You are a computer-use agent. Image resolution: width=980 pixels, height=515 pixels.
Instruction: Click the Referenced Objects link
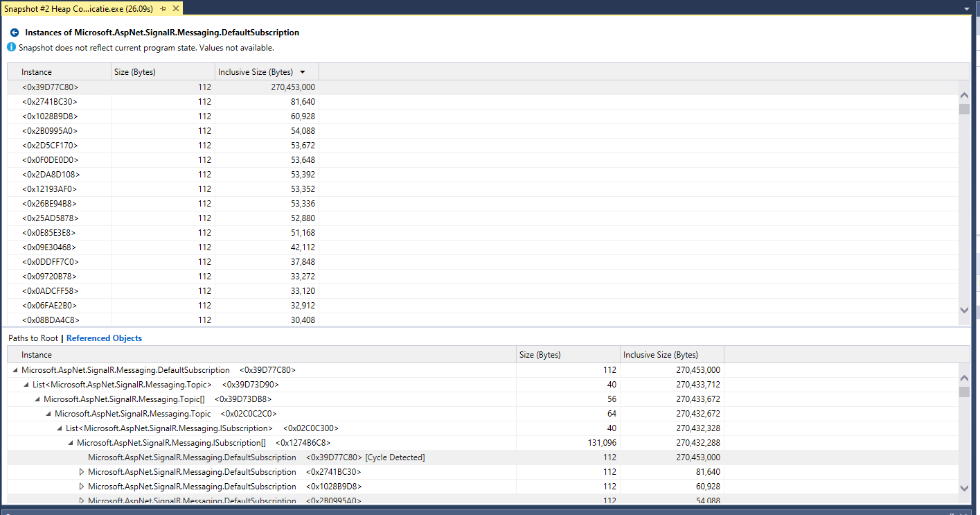pos(103,338)
